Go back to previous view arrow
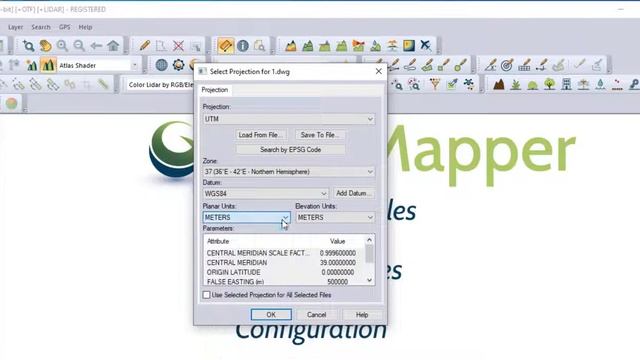Viewport: 640px width, 360px height. 96,45
